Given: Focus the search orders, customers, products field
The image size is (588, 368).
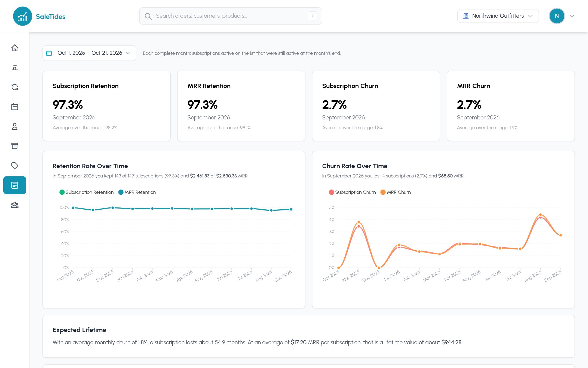Looking at the screenshot, I should 231,16.
